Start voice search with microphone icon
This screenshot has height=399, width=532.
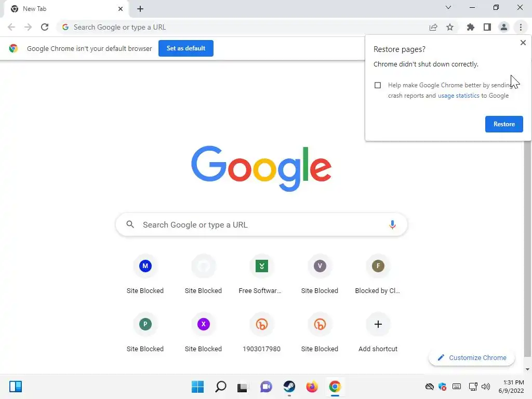[x=392, y=224]
